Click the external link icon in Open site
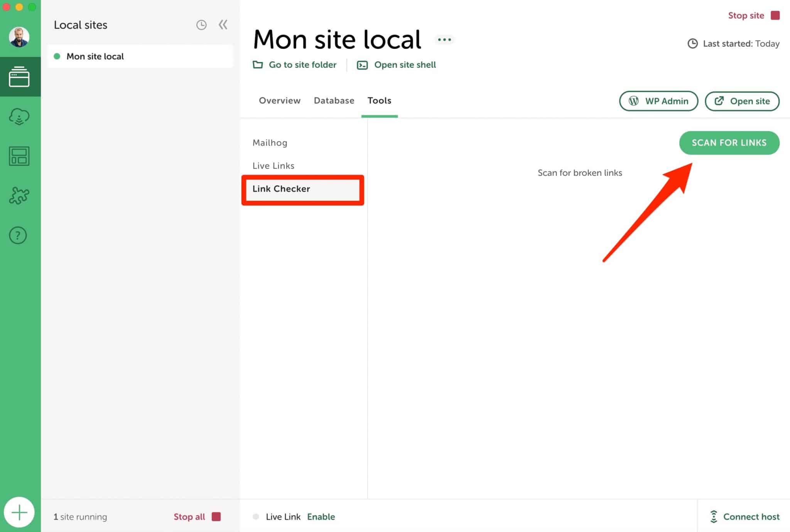790x532 pixels. point(719,101)
